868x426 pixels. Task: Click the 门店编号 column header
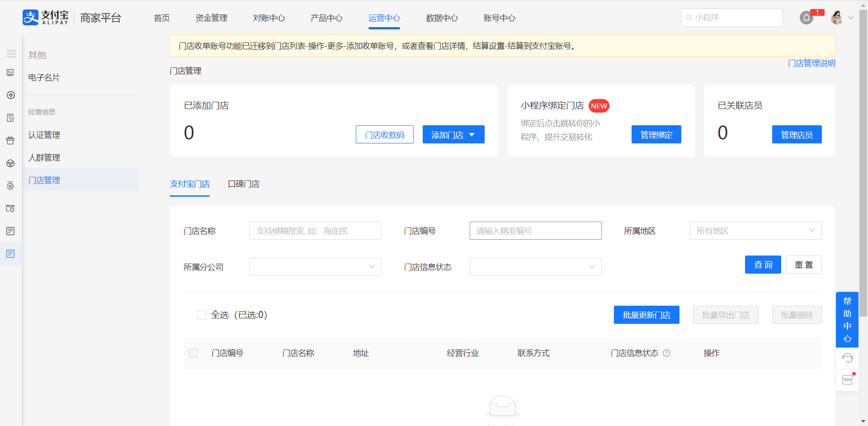pos(227,353)
